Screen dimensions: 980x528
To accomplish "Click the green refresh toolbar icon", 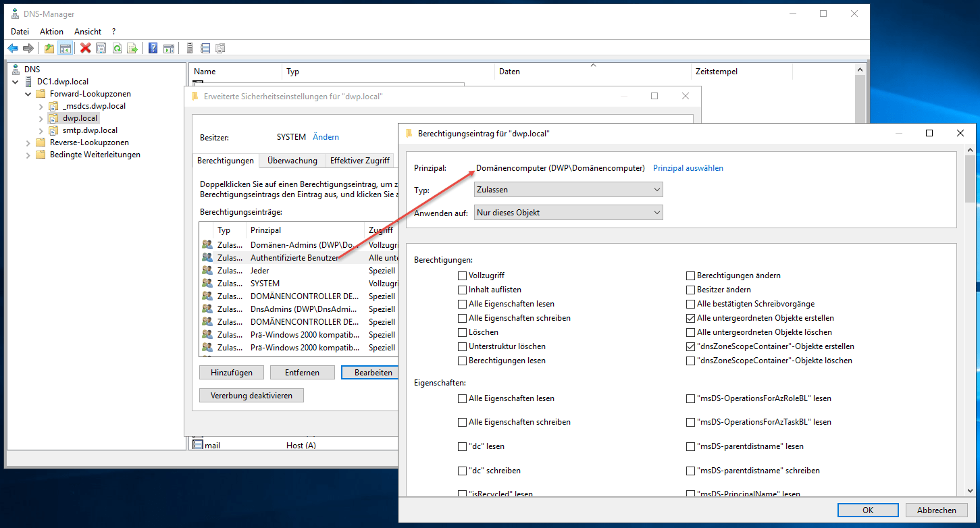I will [117, 48].
